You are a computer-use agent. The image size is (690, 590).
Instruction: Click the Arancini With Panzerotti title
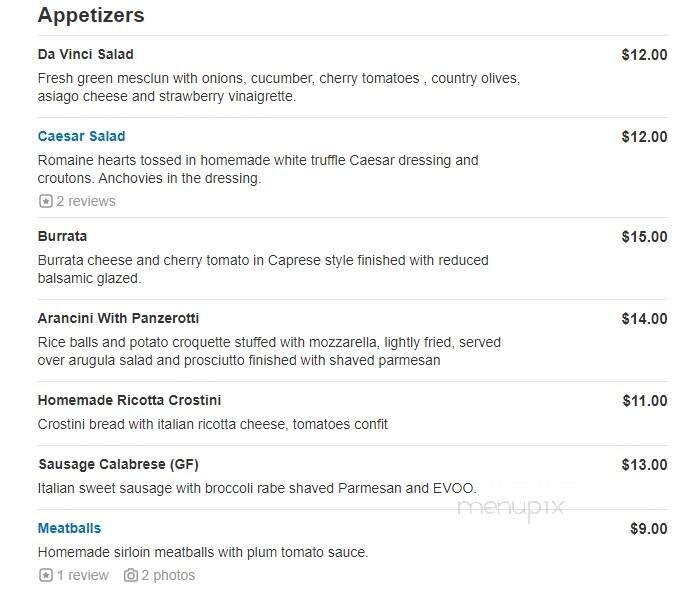118,318
